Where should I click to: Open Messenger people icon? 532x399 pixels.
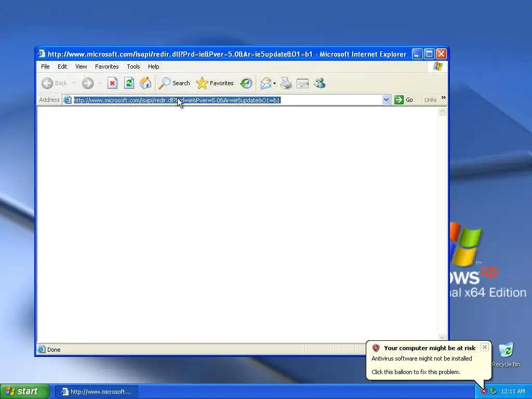pyautogui.click(x=320, y=83)
